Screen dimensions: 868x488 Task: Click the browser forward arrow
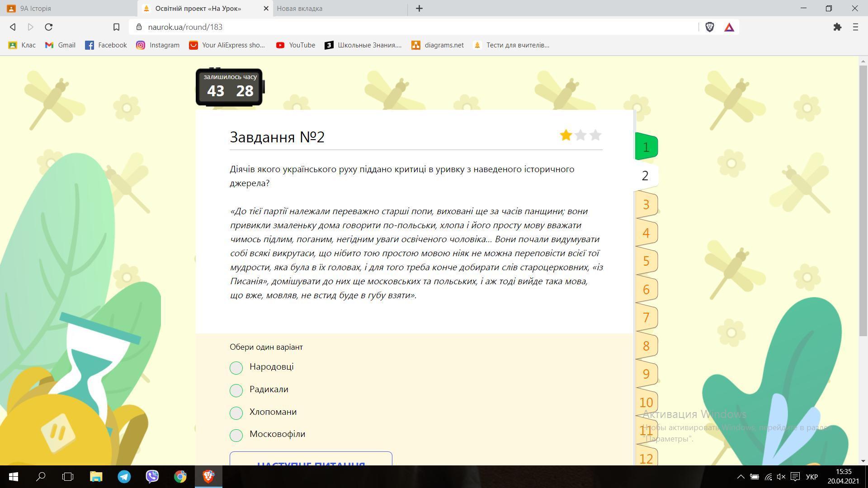tap(30, 27)
